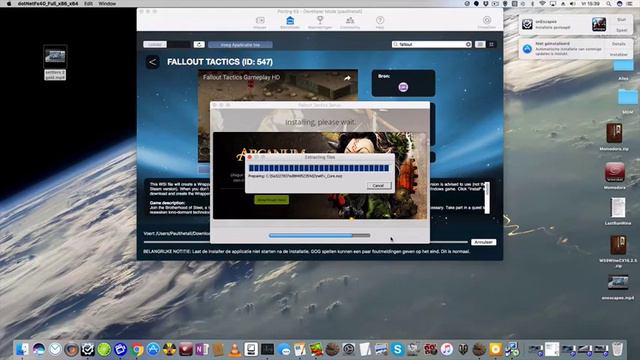Open Spotlight search in menu bar
This screenshot has height=360, width=640.
609,3
